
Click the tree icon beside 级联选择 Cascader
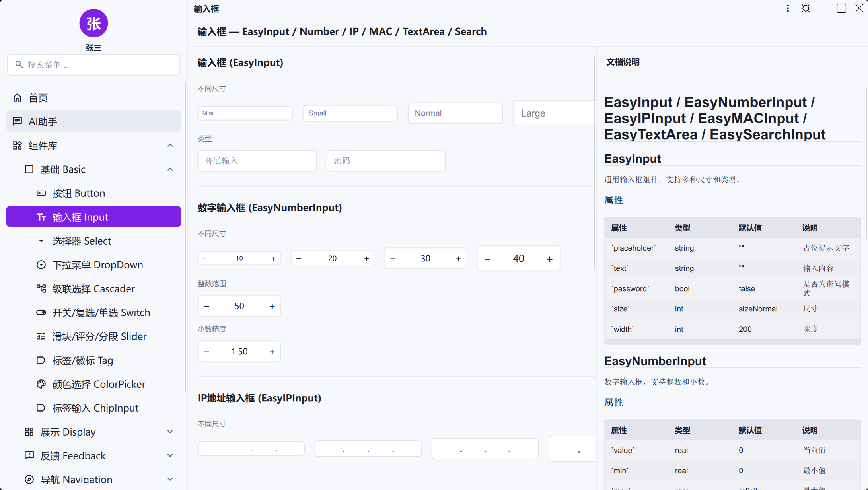(x=41, y=289)
